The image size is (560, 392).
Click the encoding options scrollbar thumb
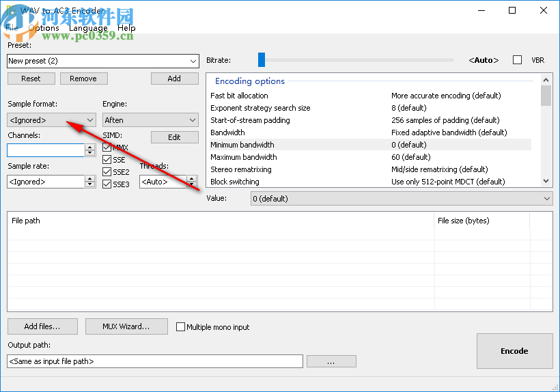(x=546, y=96)
